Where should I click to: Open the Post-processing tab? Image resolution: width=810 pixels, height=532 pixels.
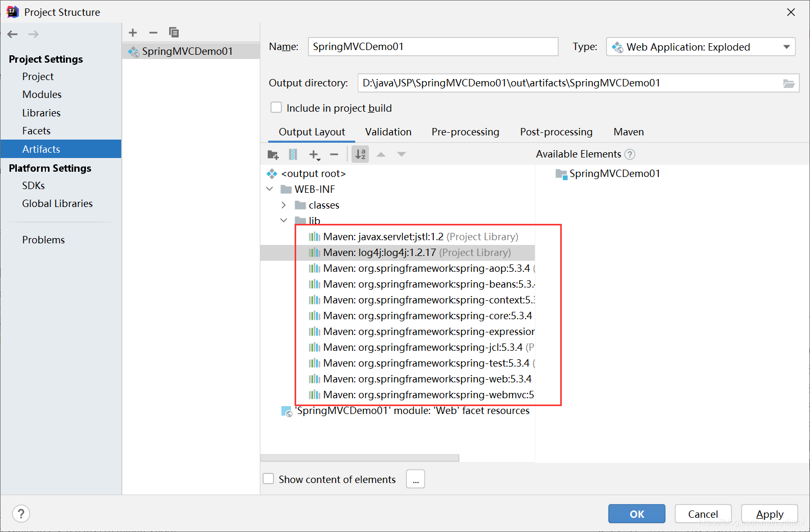click(557, 132)
